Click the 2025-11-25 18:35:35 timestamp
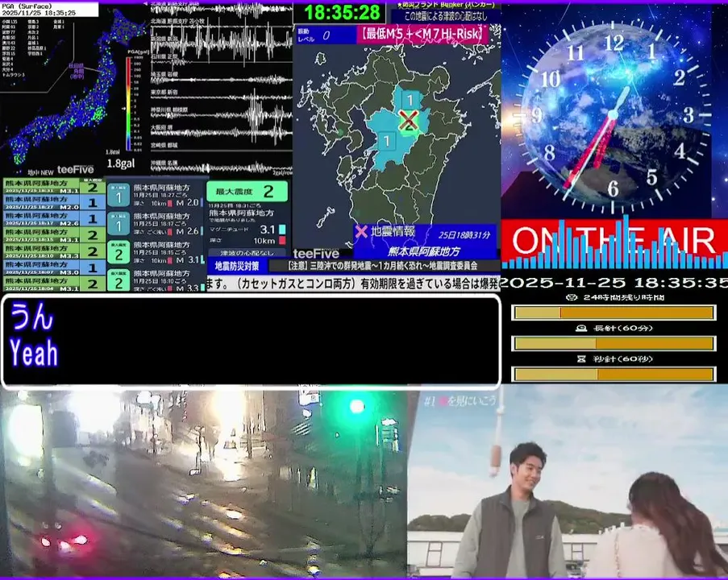This screenshot has height=580, width=728. tap(614, 283)
